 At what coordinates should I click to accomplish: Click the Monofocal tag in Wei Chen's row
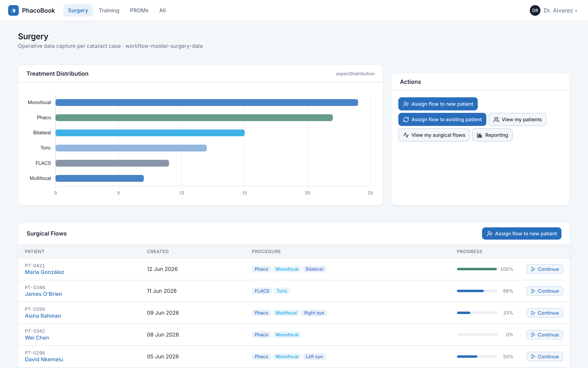click(x=287, y=335)
